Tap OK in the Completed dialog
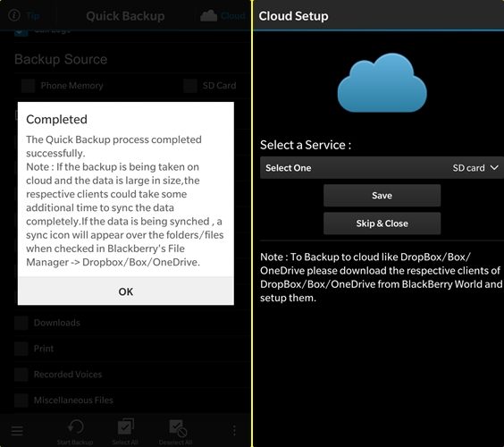This screenshot has height=447, width=504. pyautogui.click(x=126, y=291)
